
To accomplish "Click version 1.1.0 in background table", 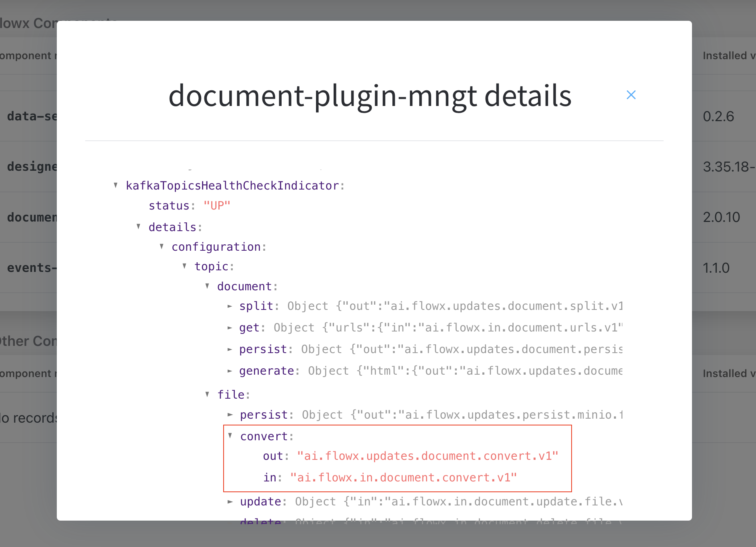I will pos(716,268).
